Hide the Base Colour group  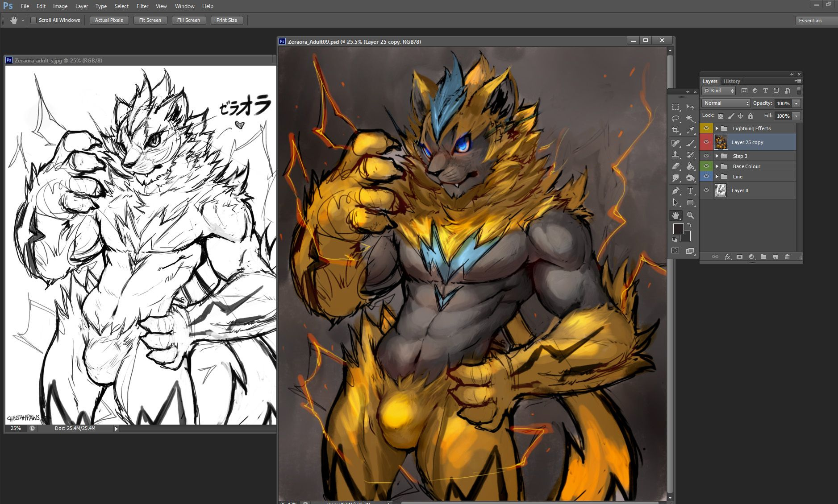(x=706, y=166)
